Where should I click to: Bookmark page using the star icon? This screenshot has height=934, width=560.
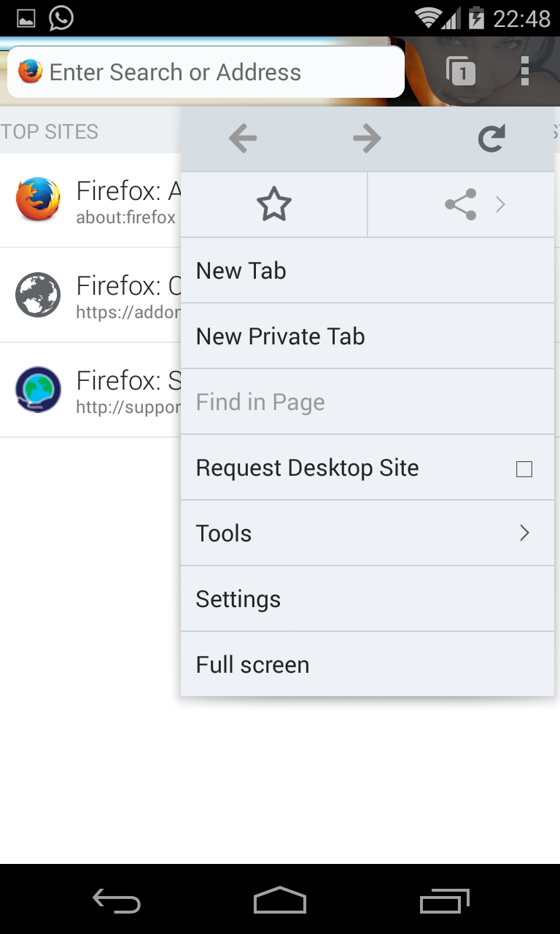pyautogui.click(x=274, y=205)
